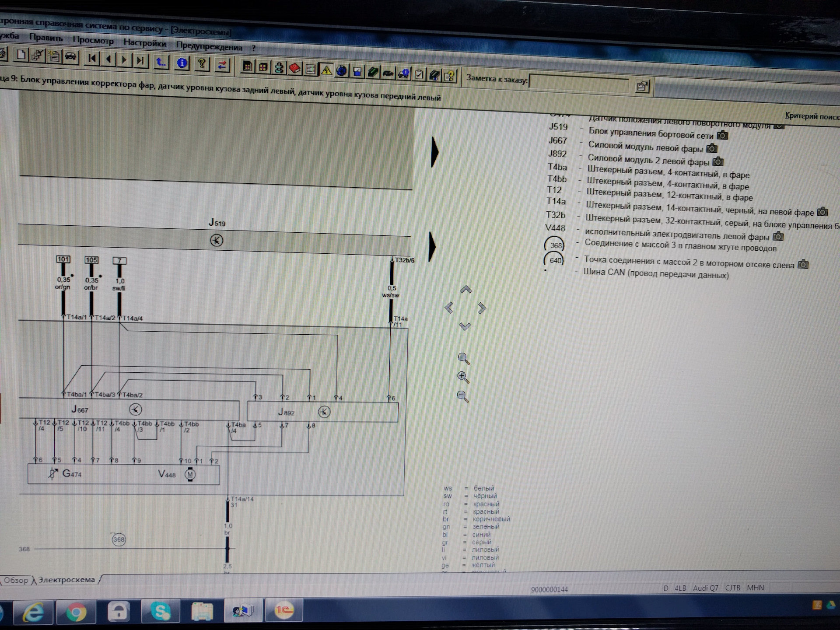Open Internet Explorer from the taskbar
This screenshot has height=630, width=840.
[x=33, y=612]
